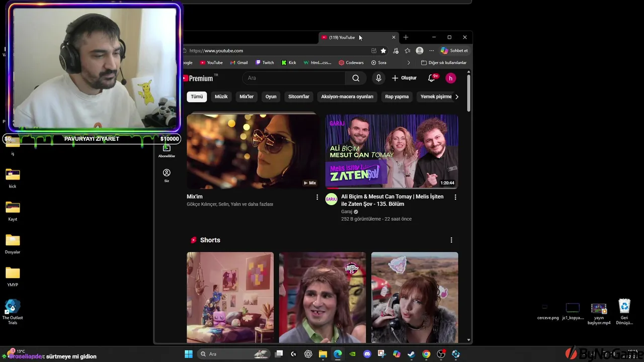This screenshot has height=362, width=644.
Task: Click the YouTube Premium logo
Action: [200, 78]
